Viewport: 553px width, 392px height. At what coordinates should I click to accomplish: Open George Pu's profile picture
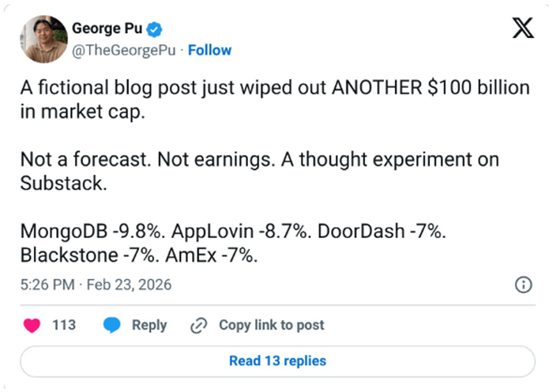click(x=41, y=39)
